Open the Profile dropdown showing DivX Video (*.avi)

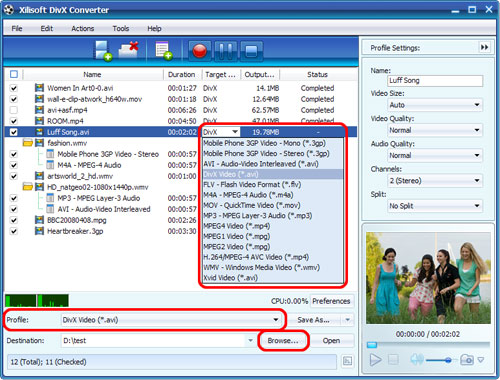click(x=171, y=320)
